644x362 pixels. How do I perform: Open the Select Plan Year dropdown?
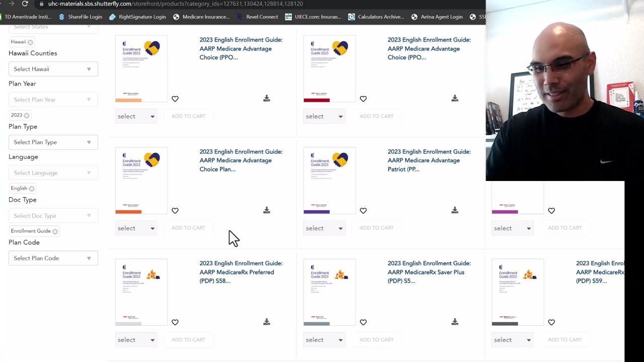(x=53, y=100)
